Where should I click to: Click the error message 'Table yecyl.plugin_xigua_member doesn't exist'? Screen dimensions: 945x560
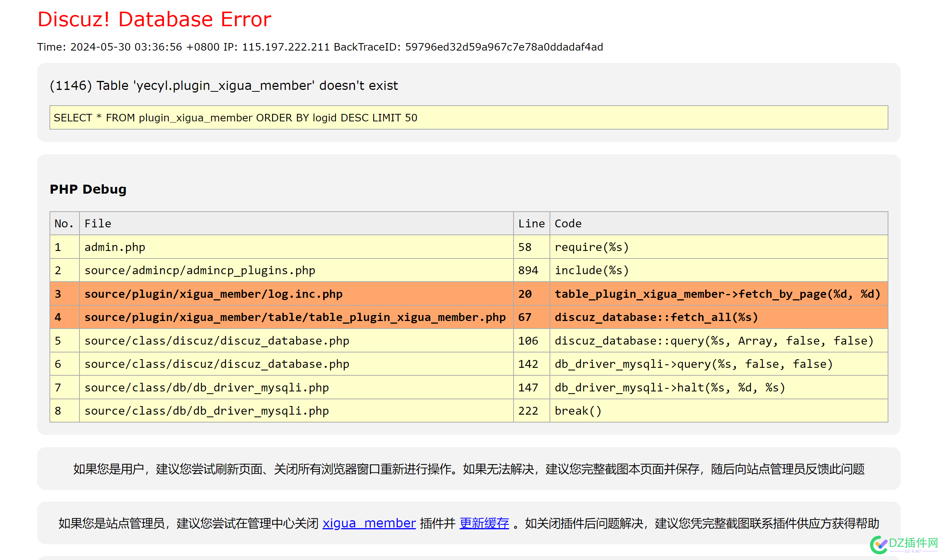click(224, 86)
